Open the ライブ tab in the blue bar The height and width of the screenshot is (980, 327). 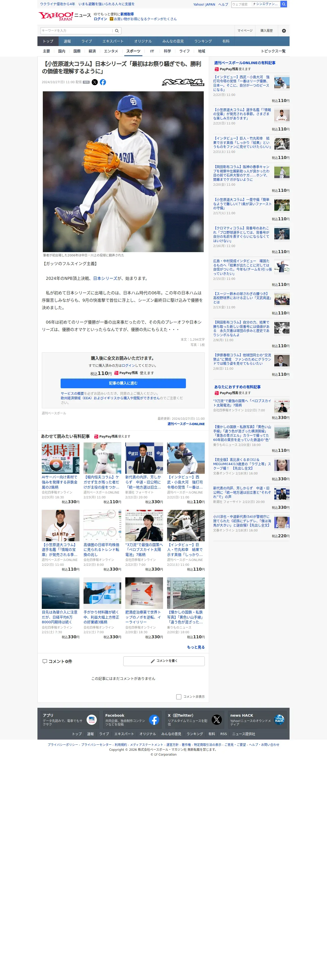(x=86, y=41)
